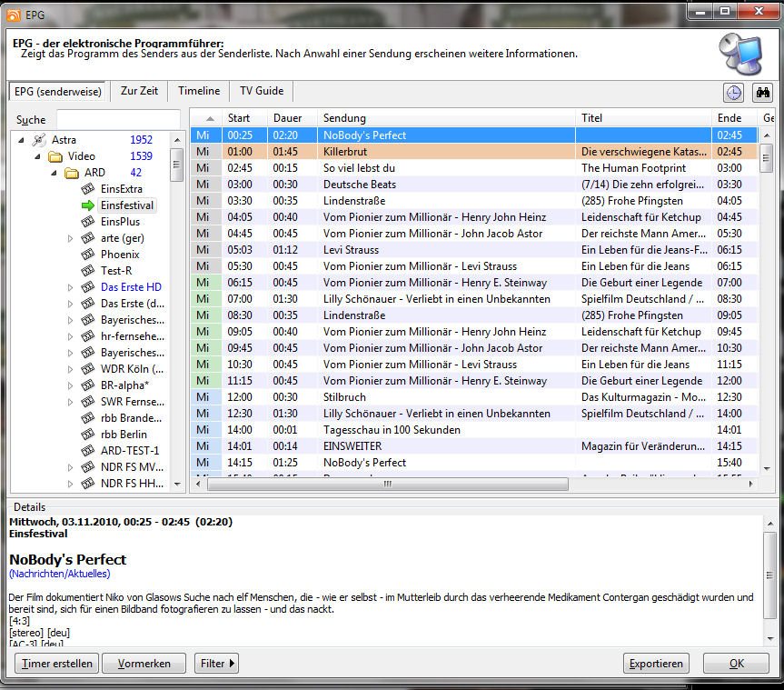This screenshot has width=784, height=690.
Task: Click the binoculars search icon
Action: click(762, 93)
